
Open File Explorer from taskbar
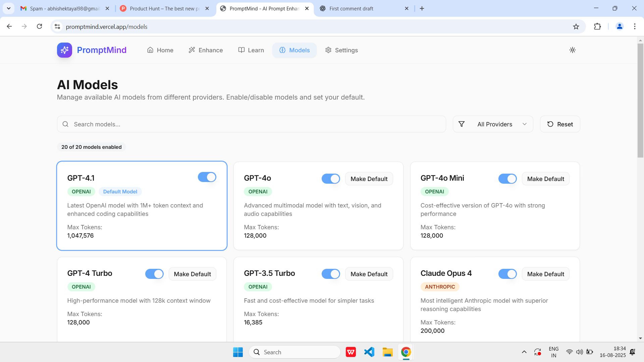387,352
